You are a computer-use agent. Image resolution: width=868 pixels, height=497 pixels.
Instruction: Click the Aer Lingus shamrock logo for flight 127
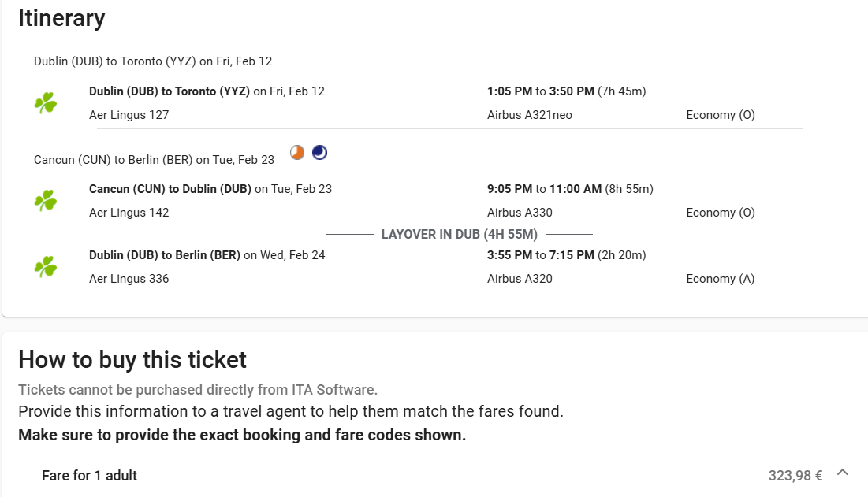(46, 103)
